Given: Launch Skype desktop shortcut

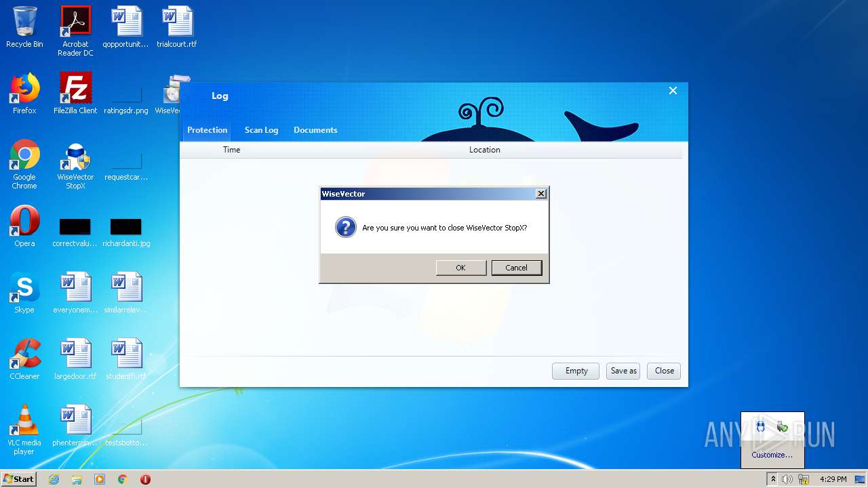Looking at the screenshot, I should 24,293.
